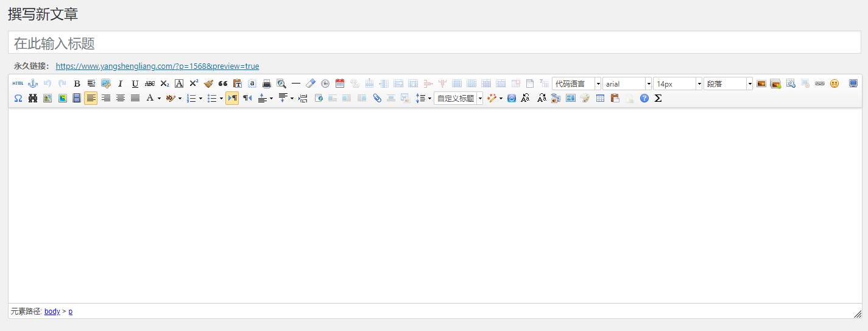Toggle text border (boxed A)

click(x=179, y=84)
